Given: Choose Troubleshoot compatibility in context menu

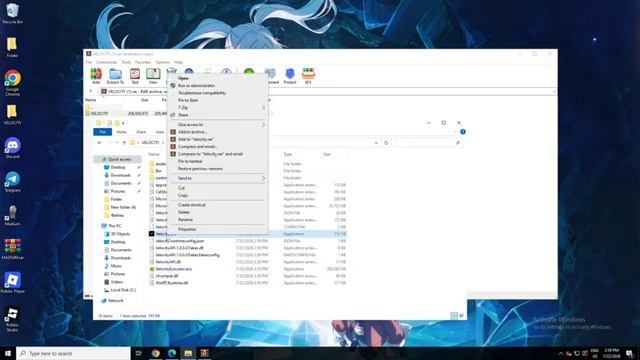Looking at the screenshot, I should (202, 93).
